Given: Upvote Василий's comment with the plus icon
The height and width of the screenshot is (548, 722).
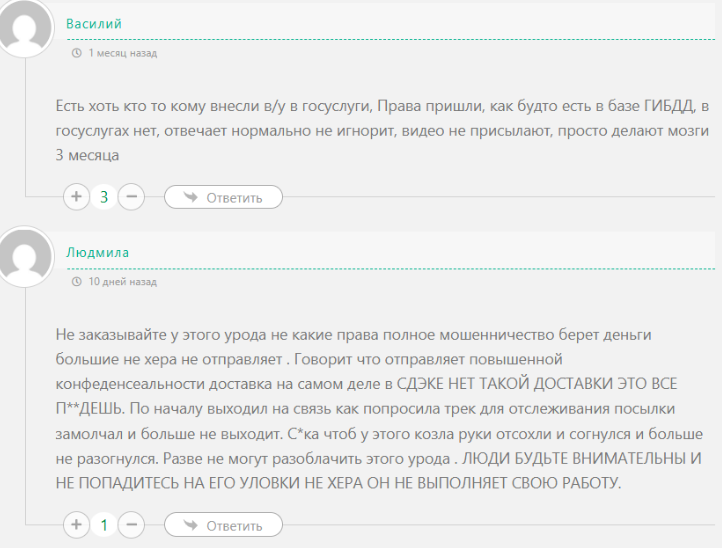Looking at the screenshot, I should pos(76,197).
